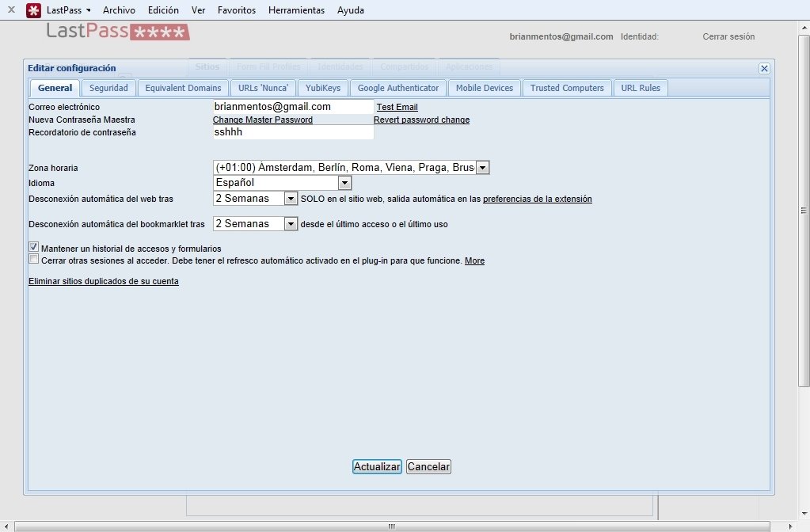Open the YubiKeys tab

(x=323, y=88)
